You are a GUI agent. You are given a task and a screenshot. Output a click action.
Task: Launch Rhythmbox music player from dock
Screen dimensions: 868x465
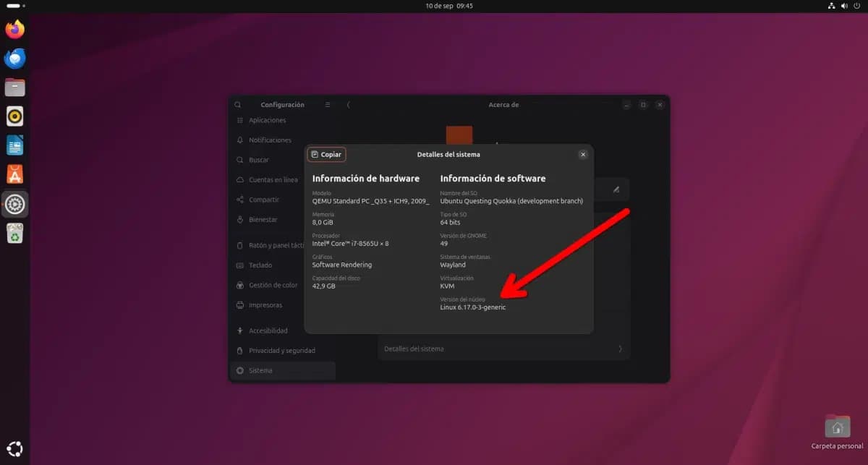[14, 116]
